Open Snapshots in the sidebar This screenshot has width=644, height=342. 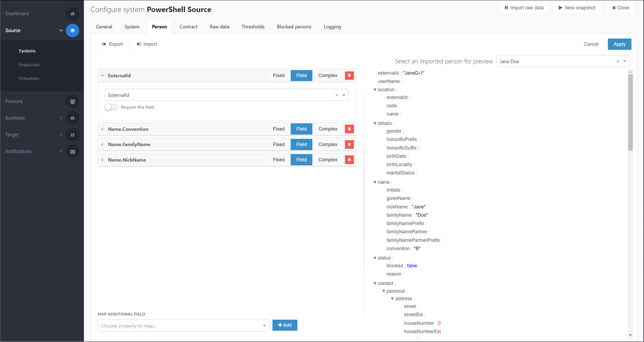[x=29, y=65]
